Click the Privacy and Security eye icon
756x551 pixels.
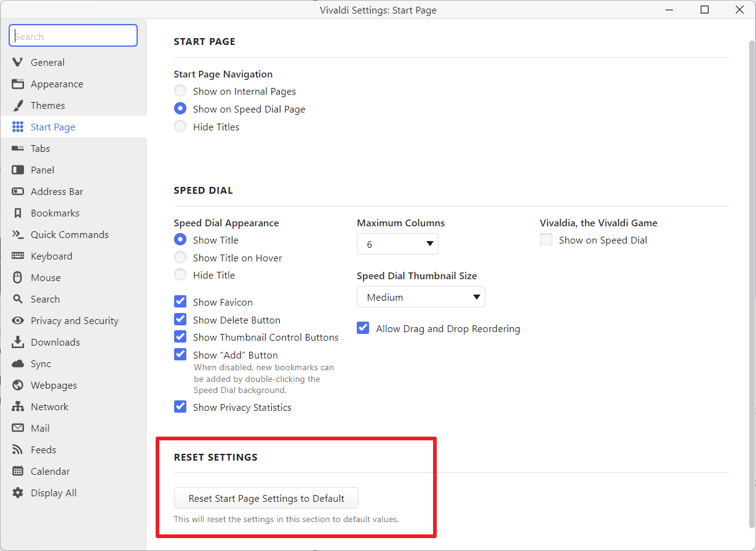coord(18,320)
